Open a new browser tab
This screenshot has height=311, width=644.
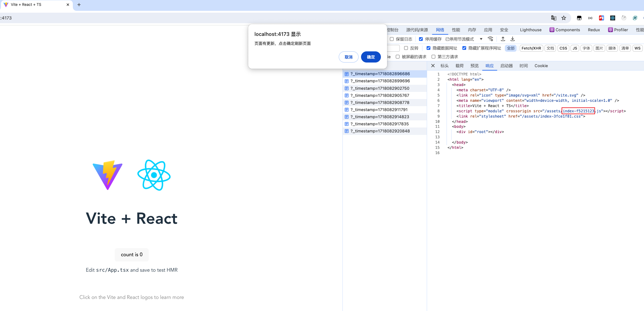coord(79,5)
